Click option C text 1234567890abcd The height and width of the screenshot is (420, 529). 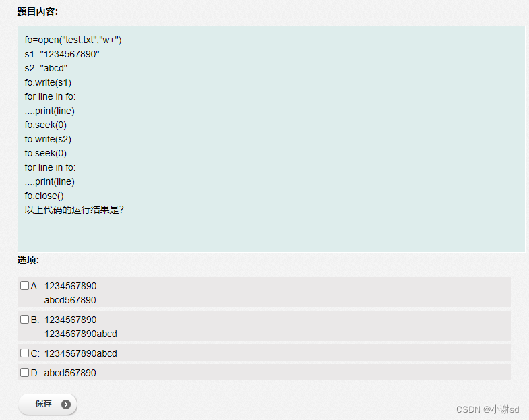coord(81,353)
